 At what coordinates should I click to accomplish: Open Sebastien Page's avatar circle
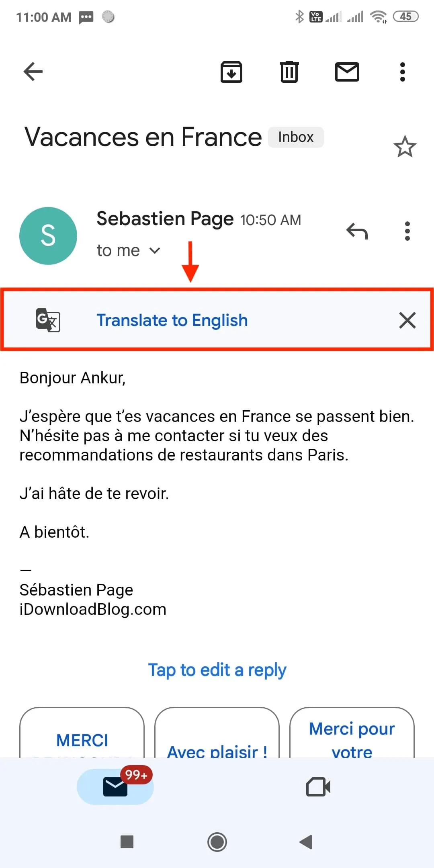coord(48,236)
